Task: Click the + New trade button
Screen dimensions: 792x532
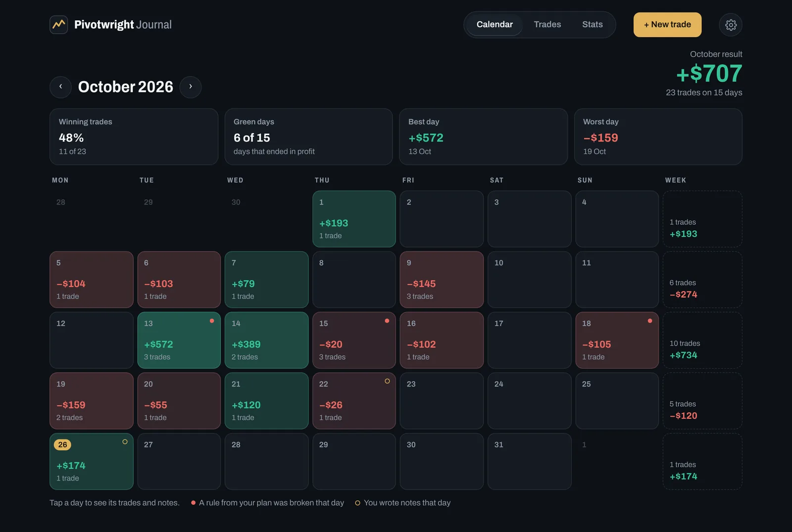Action: point(667,25)
